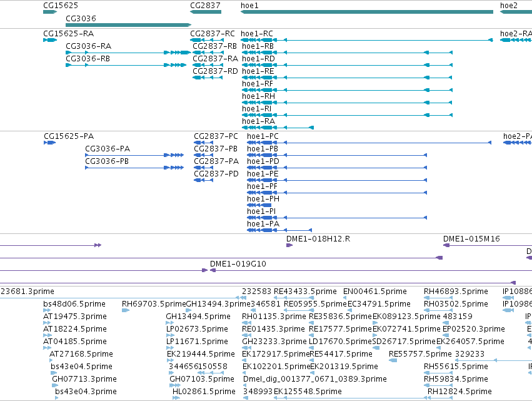
Task: Click the hoe1-PI protein label
Action: pyautogui.click(x=261, y=211)
